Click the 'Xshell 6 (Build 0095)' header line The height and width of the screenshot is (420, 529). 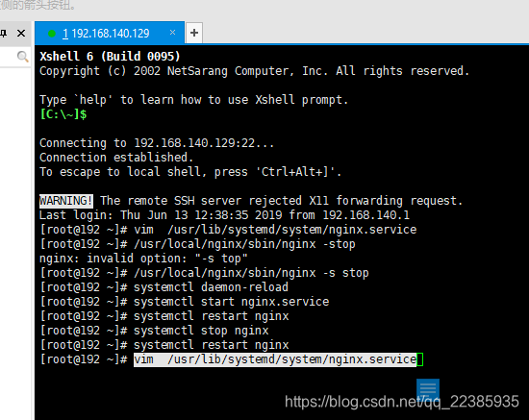coord(110,57)
